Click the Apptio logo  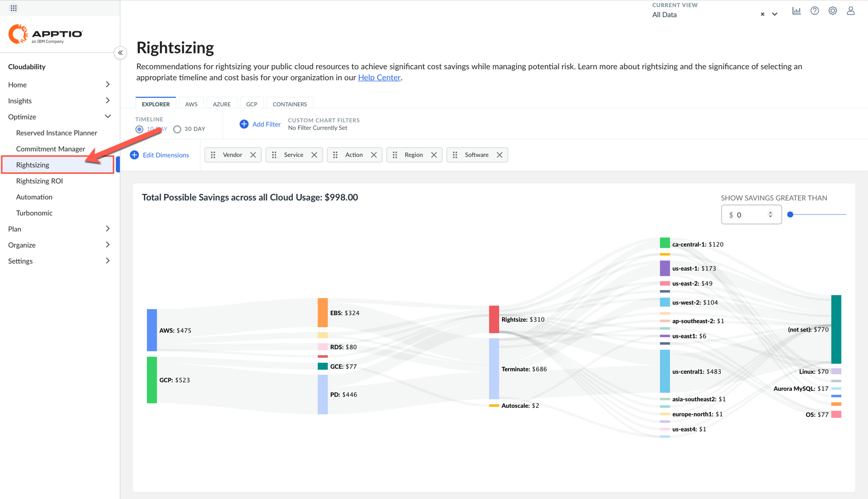46,34
